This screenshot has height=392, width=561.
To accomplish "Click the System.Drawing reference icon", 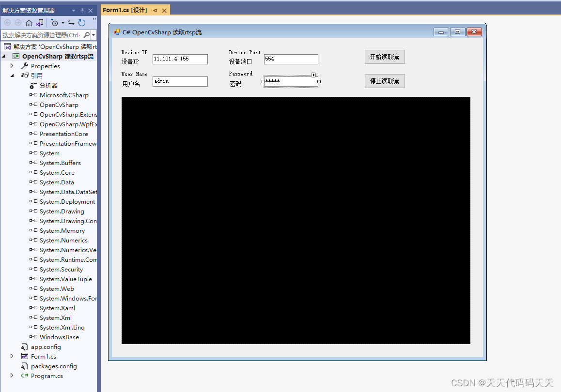I will coord(33,211).
